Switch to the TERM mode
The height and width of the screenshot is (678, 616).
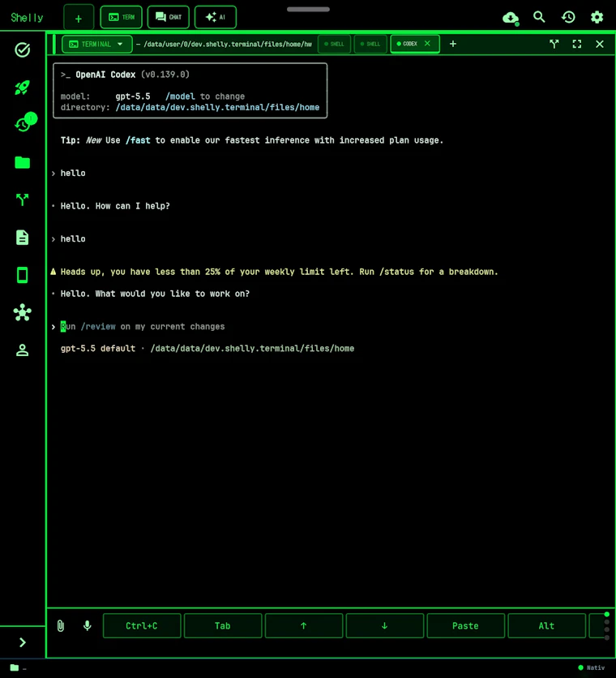click(121, 17)
